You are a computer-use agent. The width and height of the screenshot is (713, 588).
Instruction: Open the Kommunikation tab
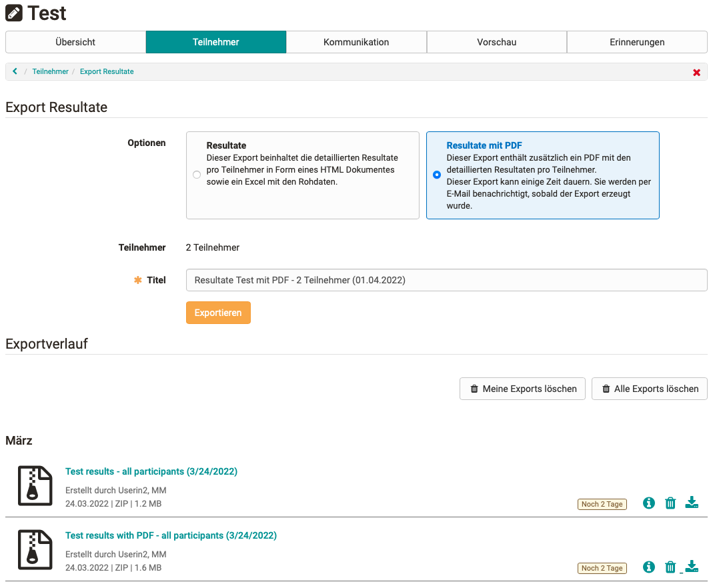pos(356,42)
